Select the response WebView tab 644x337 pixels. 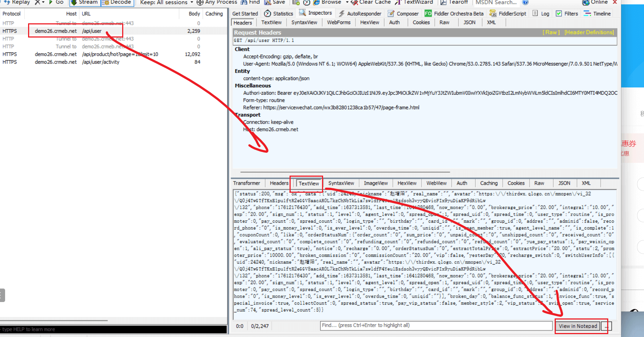pyautogui.click(x=437, y=183)
